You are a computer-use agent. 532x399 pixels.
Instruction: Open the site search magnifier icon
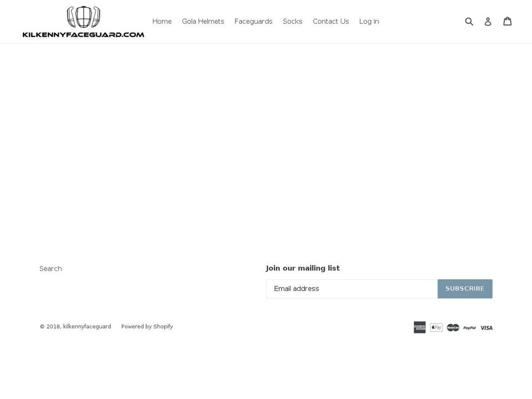coord(469,22)
